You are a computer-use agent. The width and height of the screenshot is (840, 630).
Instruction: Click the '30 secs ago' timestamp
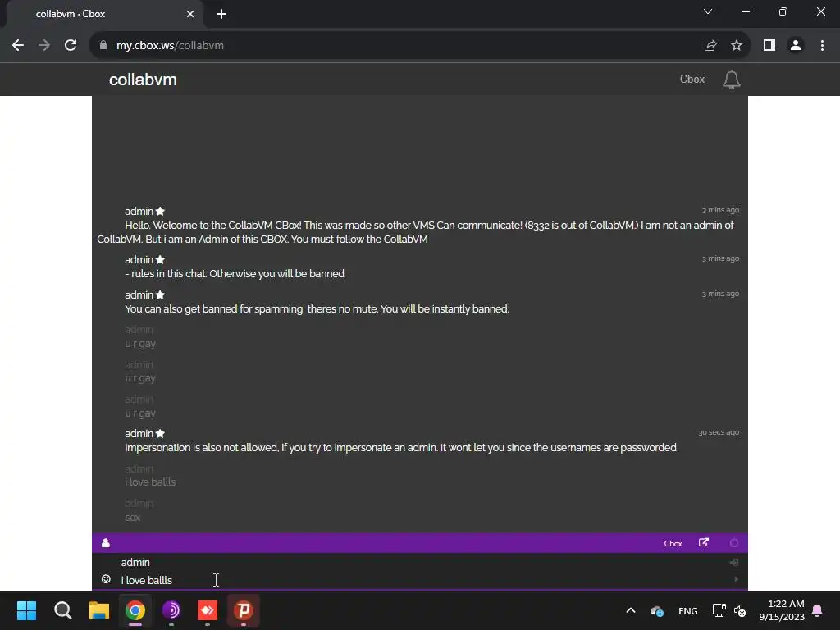pos(719,432)
